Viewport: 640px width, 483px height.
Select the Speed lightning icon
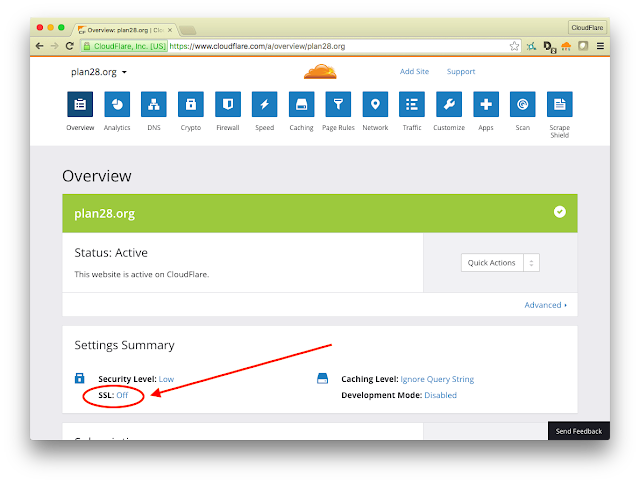(264, 104)
